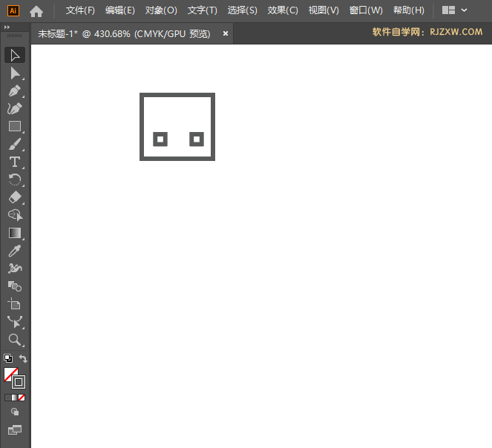492x448 pixels.
Task: Go to Illustrator Home screen
Action: tap(36, 12)
